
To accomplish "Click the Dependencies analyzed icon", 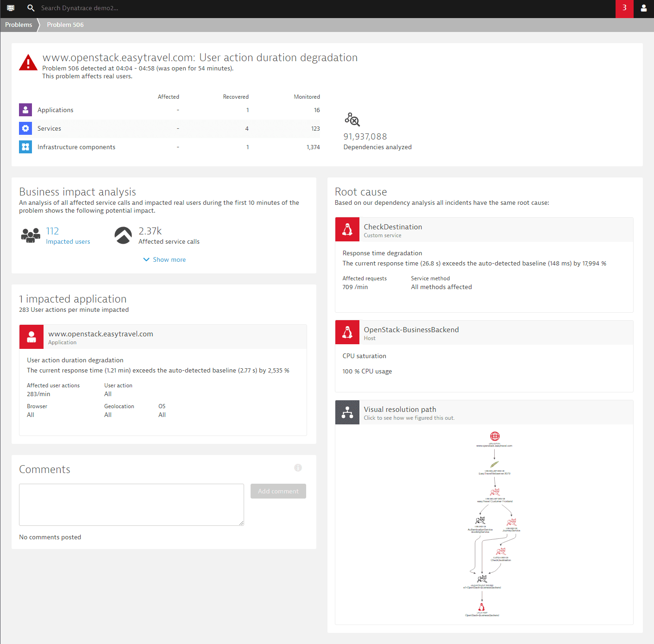I will tap(352, 120).
